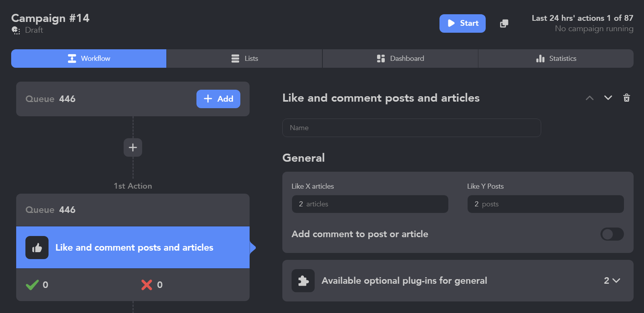Delete the action with the trash icon
The height and width of the screenshot is (313, 644).
[x=627, y=98]
